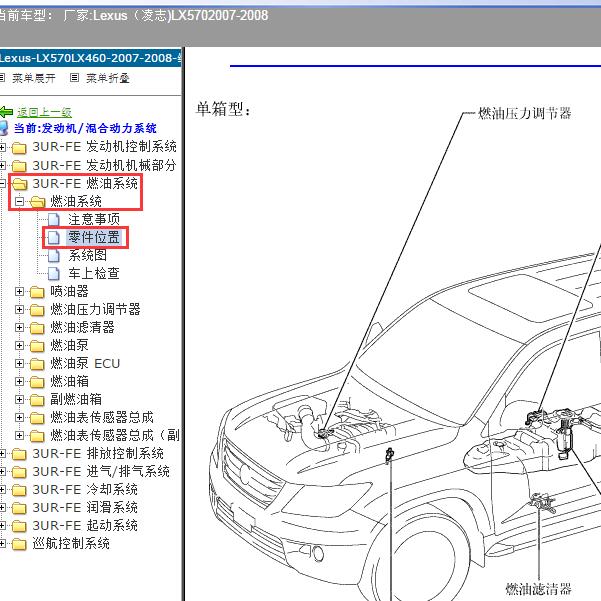The width and height of the screenshot is (601, 601).
Task: Click the folder icon for 副燃油箱
Action: click(37, 400)
